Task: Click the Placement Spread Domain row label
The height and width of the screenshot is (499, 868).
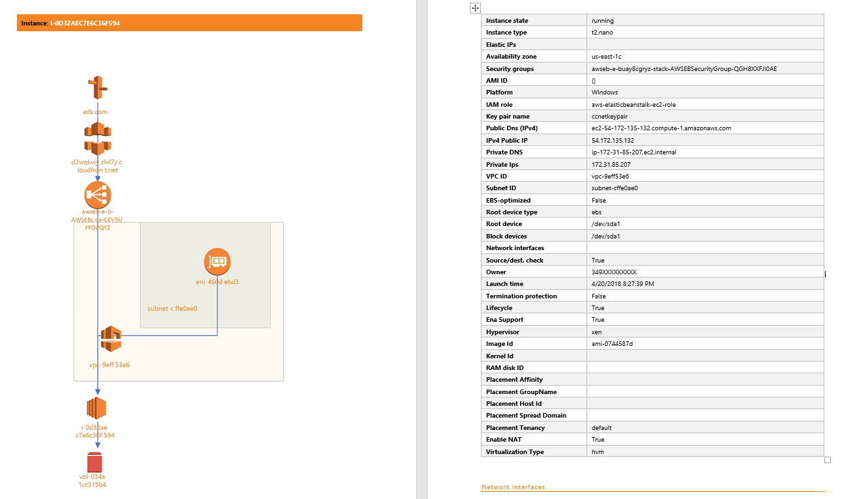Action: [x=526, y=416]
